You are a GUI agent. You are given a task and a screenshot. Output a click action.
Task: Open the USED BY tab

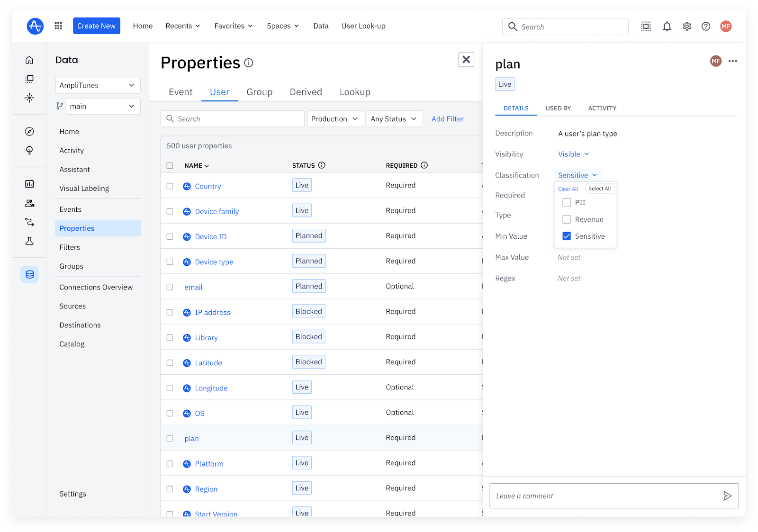point(558,108)
